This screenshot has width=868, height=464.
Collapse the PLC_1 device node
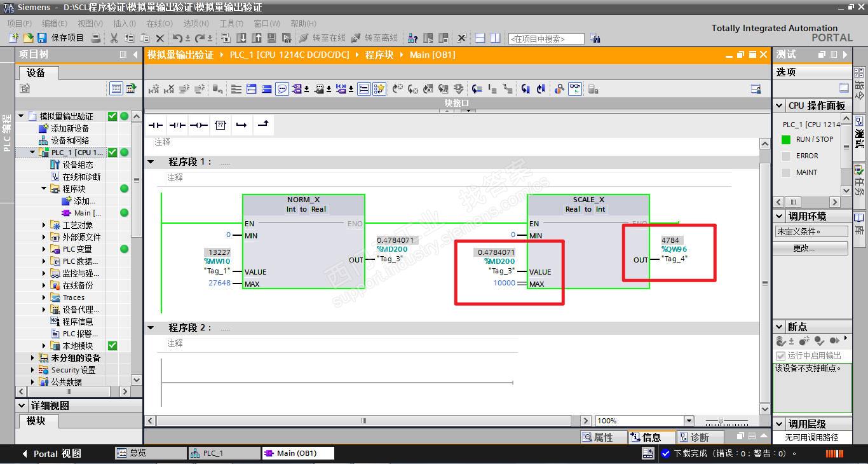33,153
